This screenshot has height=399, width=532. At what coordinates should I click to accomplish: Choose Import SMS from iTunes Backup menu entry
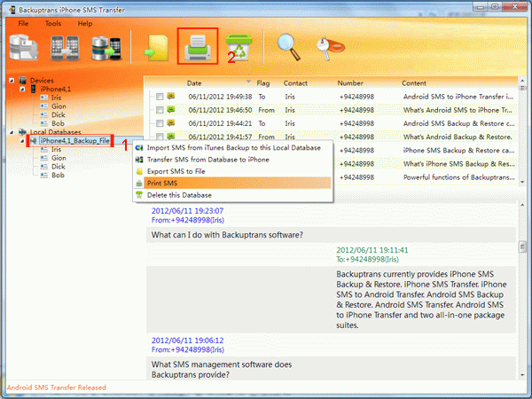232,147
